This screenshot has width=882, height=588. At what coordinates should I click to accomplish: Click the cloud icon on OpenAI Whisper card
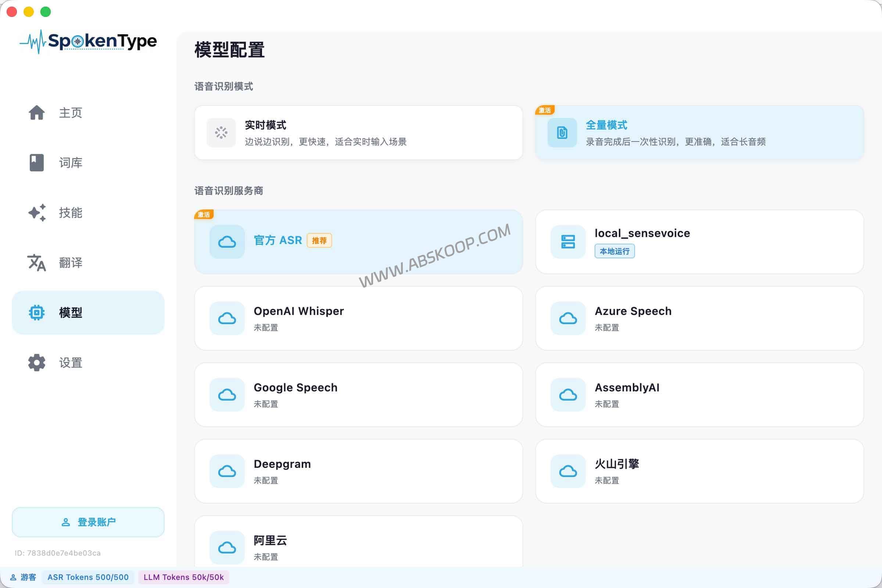point(226,318)
